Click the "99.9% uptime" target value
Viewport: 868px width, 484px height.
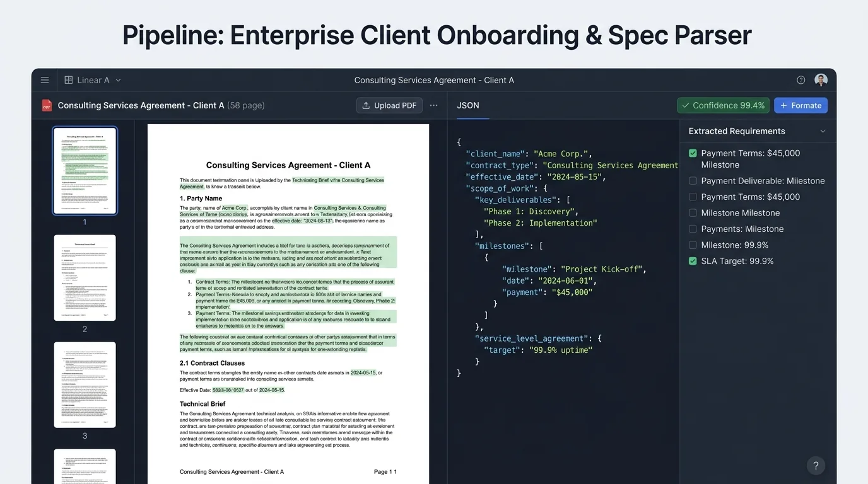point(560,350)
